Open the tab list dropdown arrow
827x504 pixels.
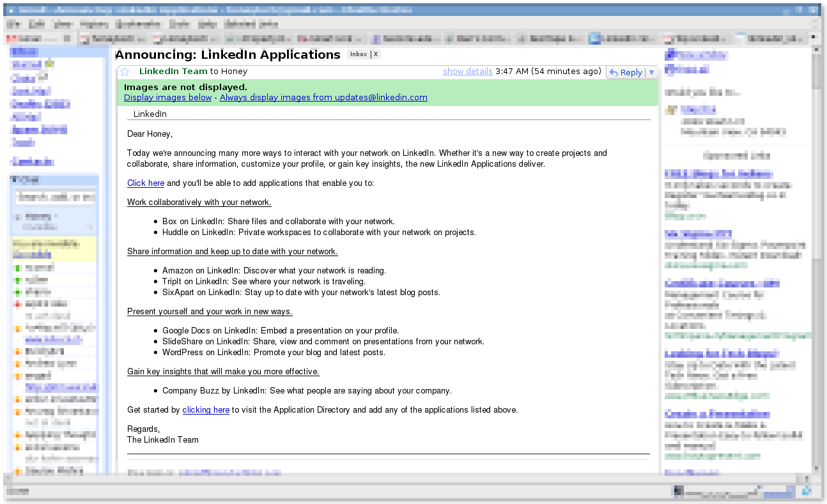coord(814,38)
